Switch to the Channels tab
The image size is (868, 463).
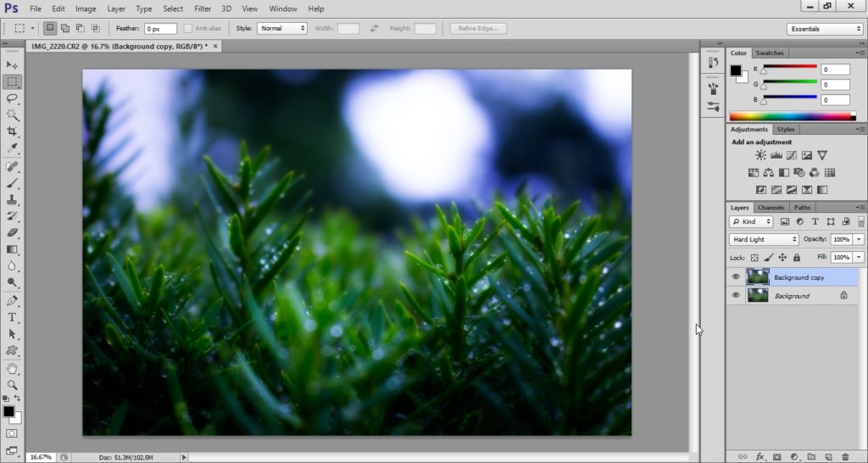tap(771, 208)
